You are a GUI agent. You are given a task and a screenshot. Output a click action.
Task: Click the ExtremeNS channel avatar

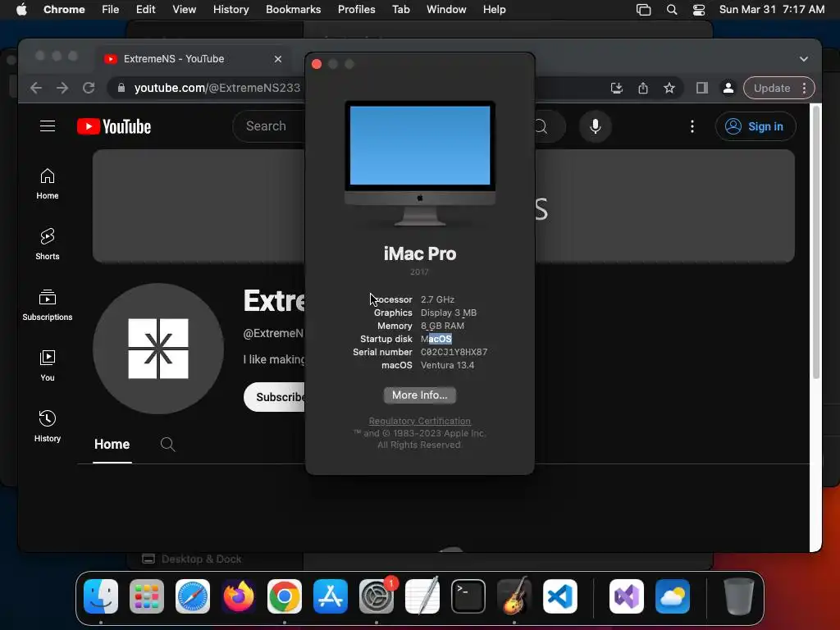click(x=158, y=349)
